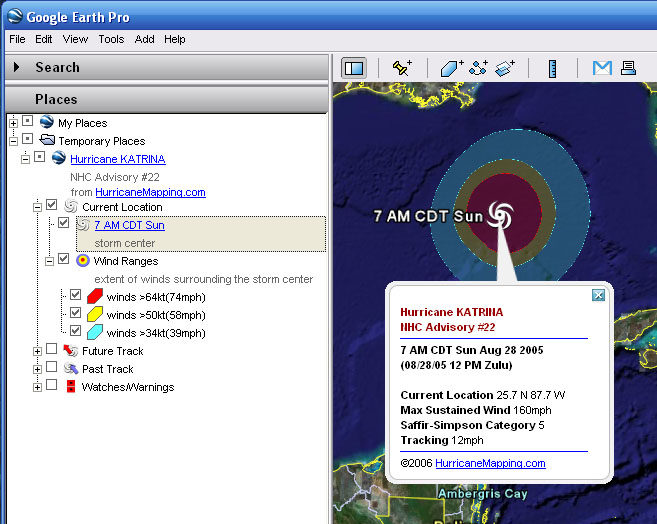The height and width of the screenshot is (524, 657).
Task: Click the Add Polygon tool icon
Action: coord(452,68)
